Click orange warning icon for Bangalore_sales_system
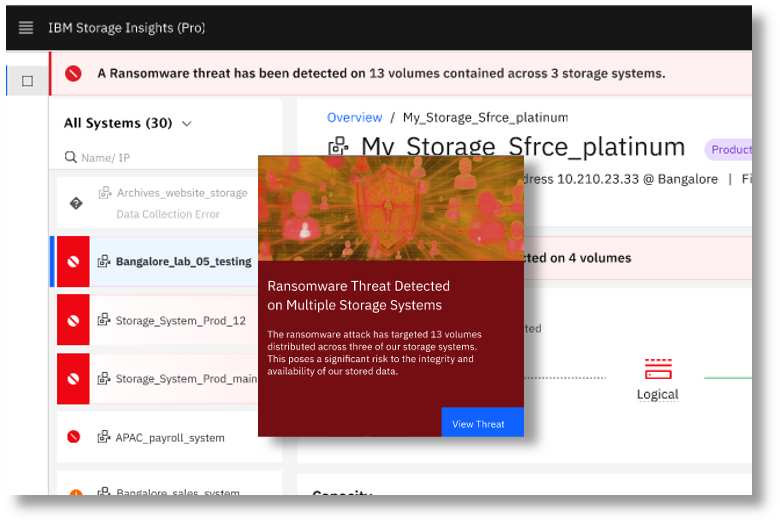Screen dimensions: 780x524 pyautogui.click(x=76, y=493)
